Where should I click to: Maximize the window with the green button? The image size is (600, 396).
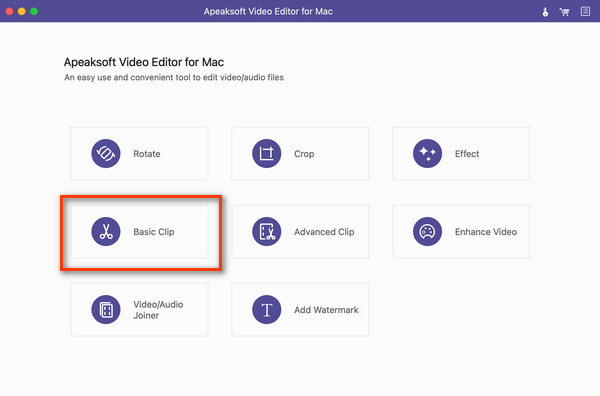(34, 11)
